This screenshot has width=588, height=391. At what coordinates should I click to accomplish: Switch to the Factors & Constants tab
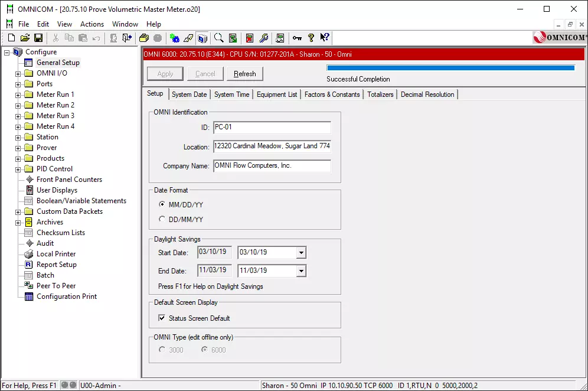click(332, 95)
